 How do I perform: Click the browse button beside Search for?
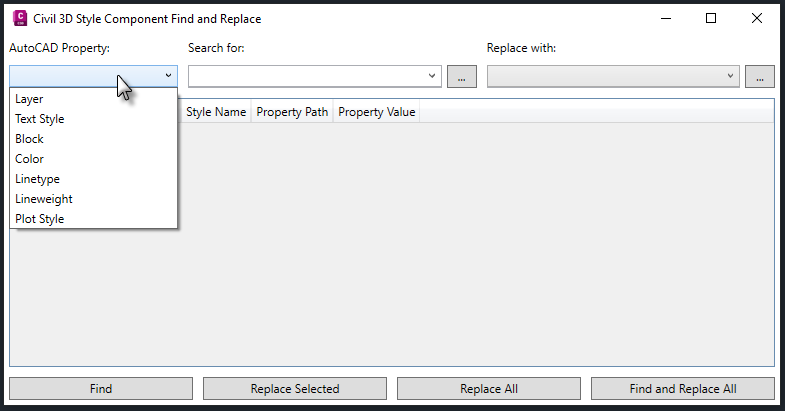coord(461,77)
